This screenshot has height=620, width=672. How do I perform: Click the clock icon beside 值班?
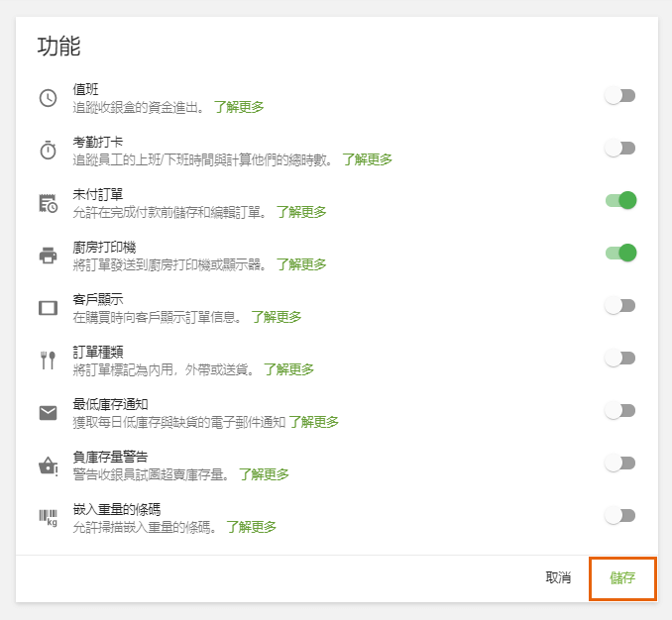pos(48,97)
